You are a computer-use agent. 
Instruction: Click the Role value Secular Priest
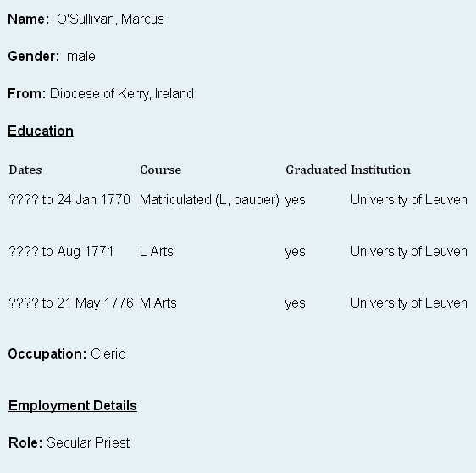pos(88,442)
